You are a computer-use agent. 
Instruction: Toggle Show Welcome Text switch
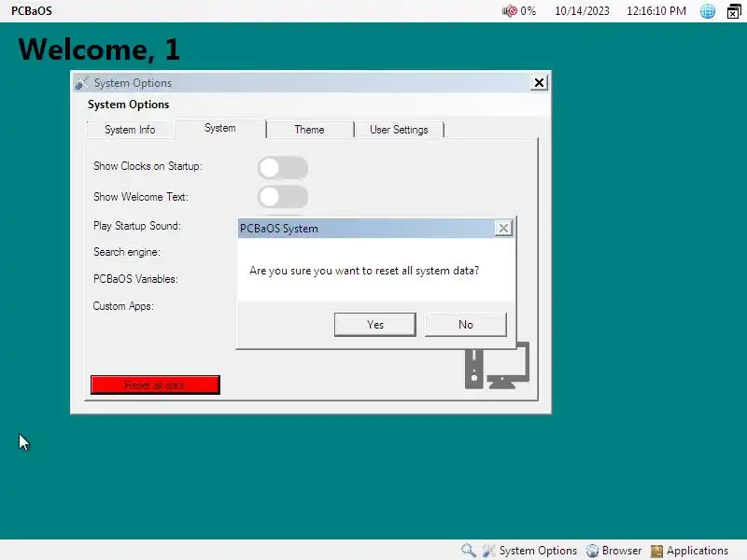[x=283, y=197]
